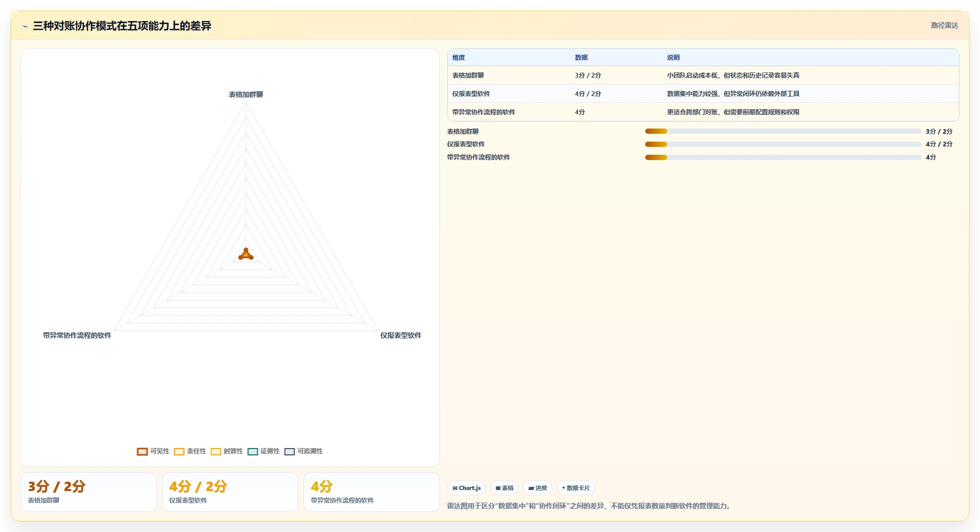
Task: Click the radar axis label 带异常协作流程的软件
Action: pos(77,335)
